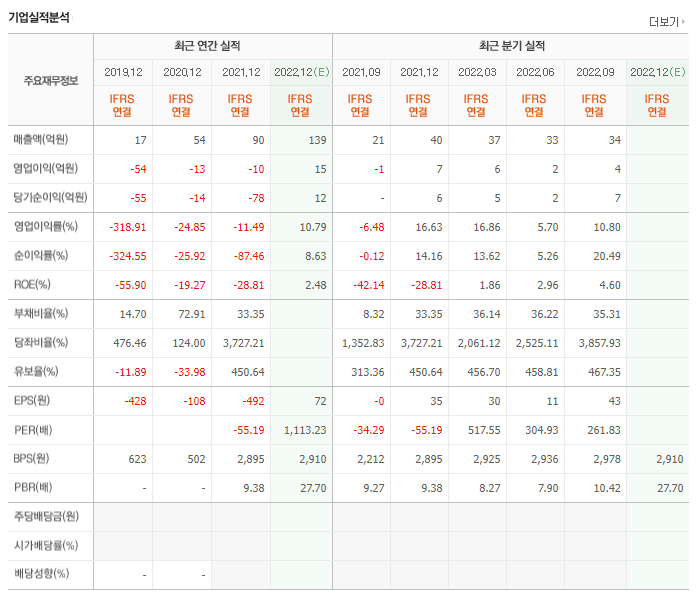Screen dimensions: 700x594
Task: Click the debt ratio value 72.91
Action: [x=192, y=314]
